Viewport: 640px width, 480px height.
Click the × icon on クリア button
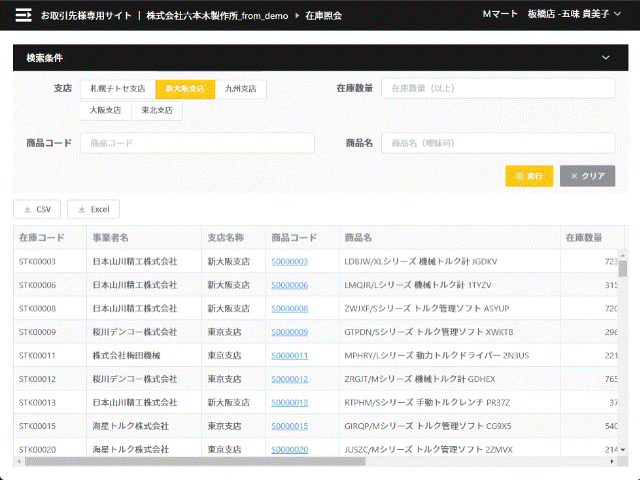pyautogui.click(x=574, y=176)
